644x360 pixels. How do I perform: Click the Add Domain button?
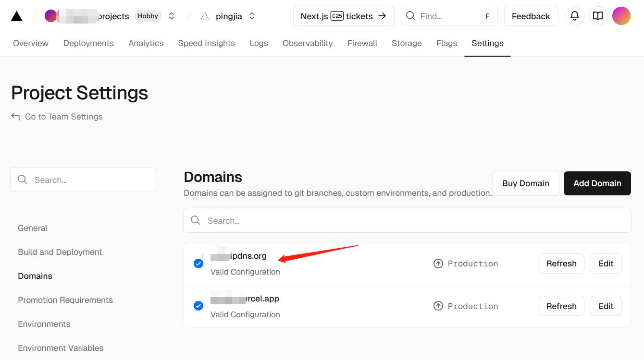click(597, 183)
